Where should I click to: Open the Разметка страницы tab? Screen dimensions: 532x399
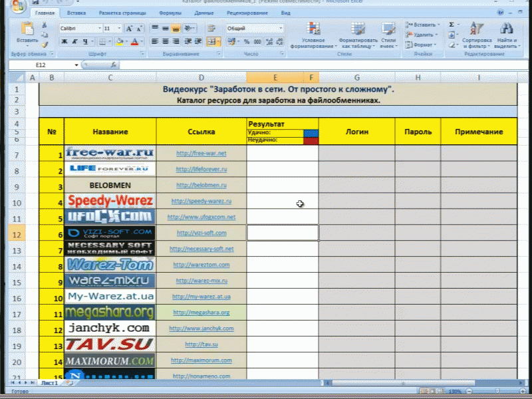(122, 13)
